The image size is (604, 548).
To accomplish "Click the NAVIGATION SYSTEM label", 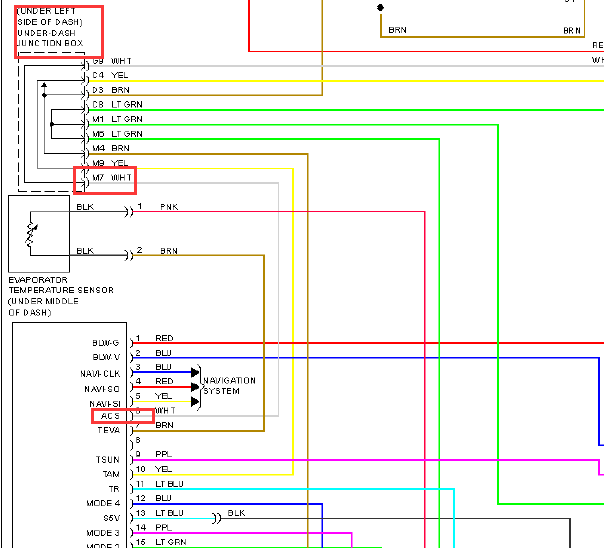I will [x=229, y=385].
